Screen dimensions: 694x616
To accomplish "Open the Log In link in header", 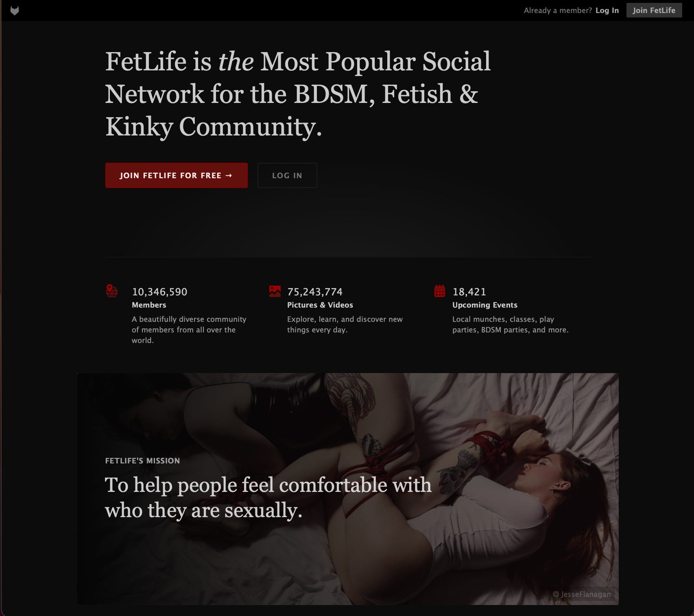I will (x=607, y=11).
